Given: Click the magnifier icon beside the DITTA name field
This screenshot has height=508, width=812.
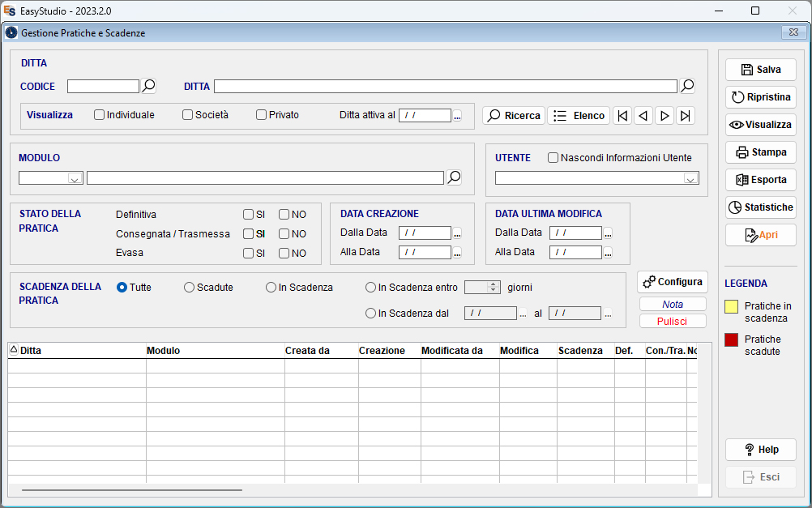Looking at the screenshot, I should (687, 85).
